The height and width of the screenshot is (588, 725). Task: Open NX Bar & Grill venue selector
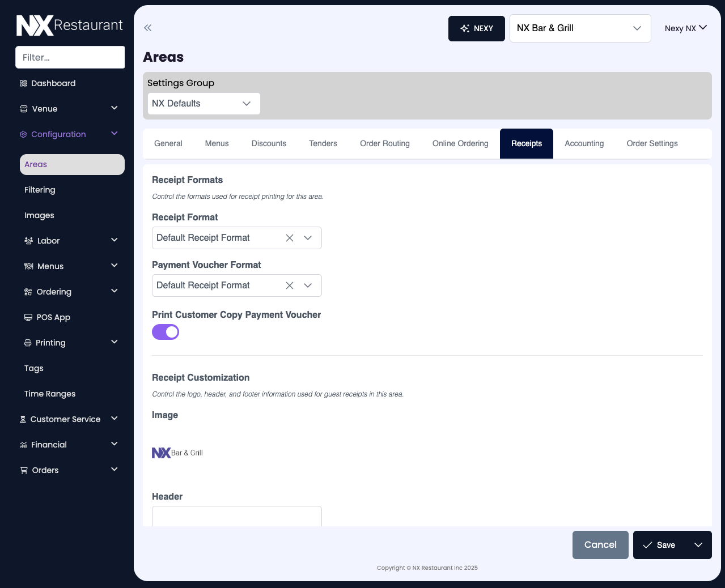579,28
